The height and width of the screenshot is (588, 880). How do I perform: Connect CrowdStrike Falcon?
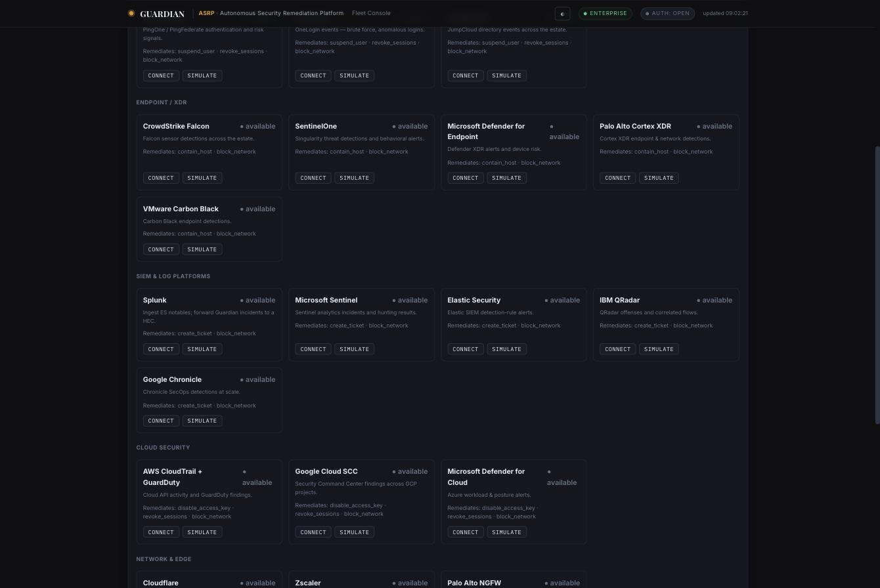pyautogui.click(x=161, y=178)
